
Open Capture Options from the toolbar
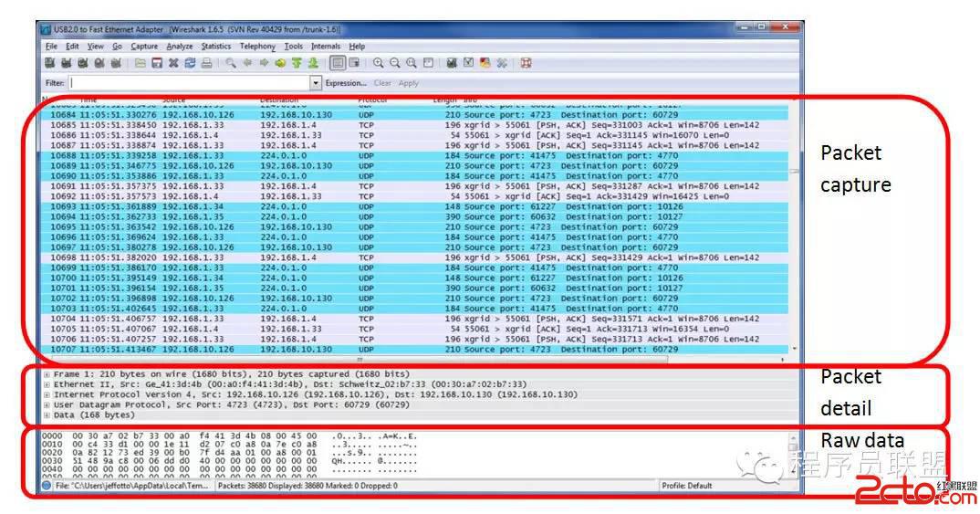pos(67,63)
